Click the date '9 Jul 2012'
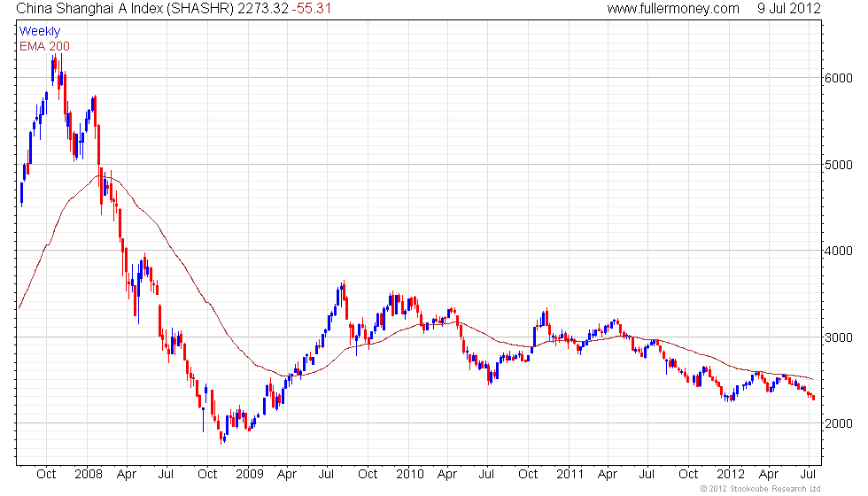Viewport: 868px width, 496px height. click(x=789, y=8)
